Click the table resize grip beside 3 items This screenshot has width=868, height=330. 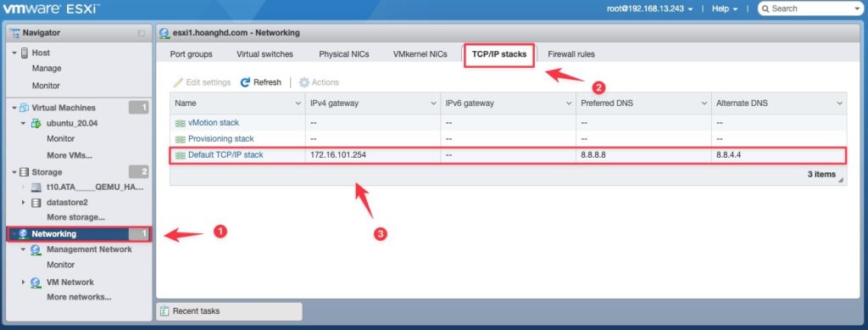click(x=842, y=179)
